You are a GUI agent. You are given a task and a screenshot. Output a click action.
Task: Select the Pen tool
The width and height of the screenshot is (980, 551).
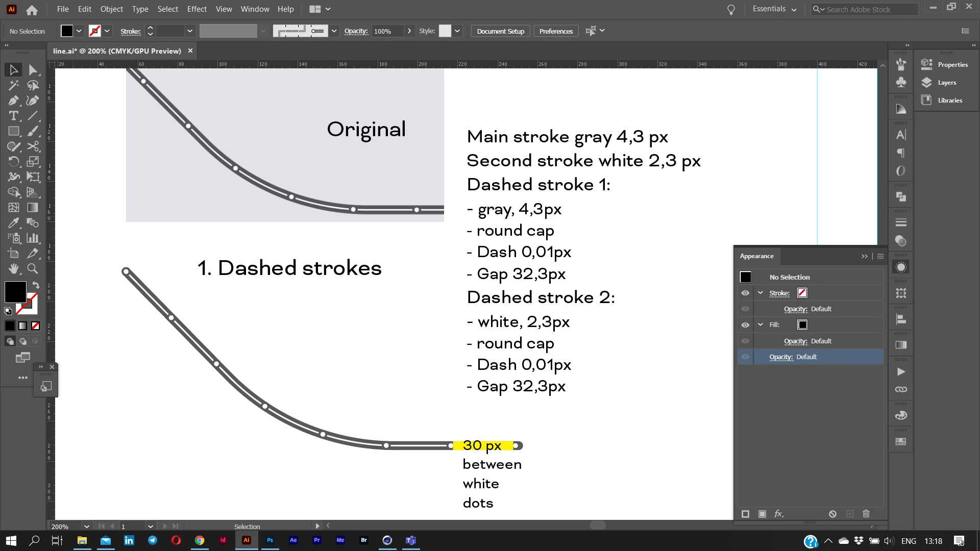point(14,101)
